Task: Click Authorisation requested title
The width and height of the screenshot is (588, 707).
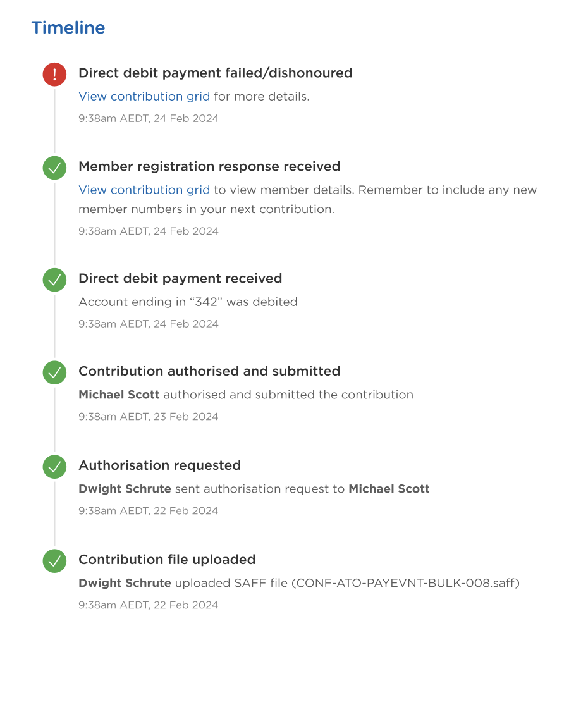Action: pos(159,465)
